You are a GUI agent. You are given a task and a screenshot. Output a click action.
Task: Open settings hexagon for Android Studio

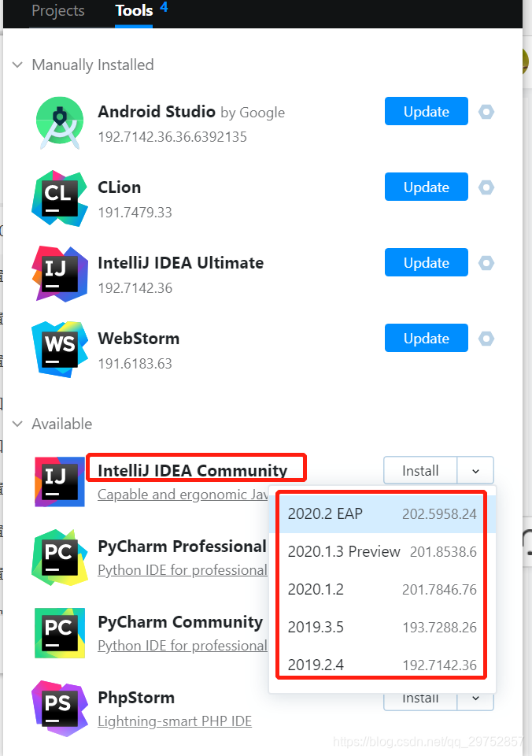(x=486, y=112)
